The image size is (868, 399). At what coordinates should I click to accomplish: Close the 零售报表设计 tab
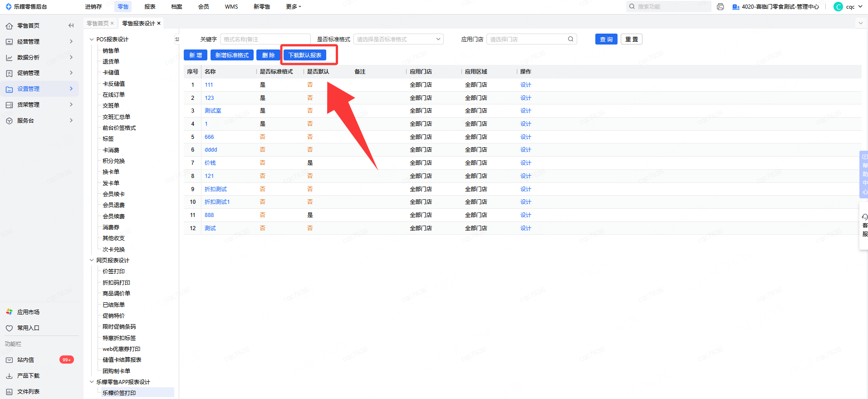coord(159,23)
